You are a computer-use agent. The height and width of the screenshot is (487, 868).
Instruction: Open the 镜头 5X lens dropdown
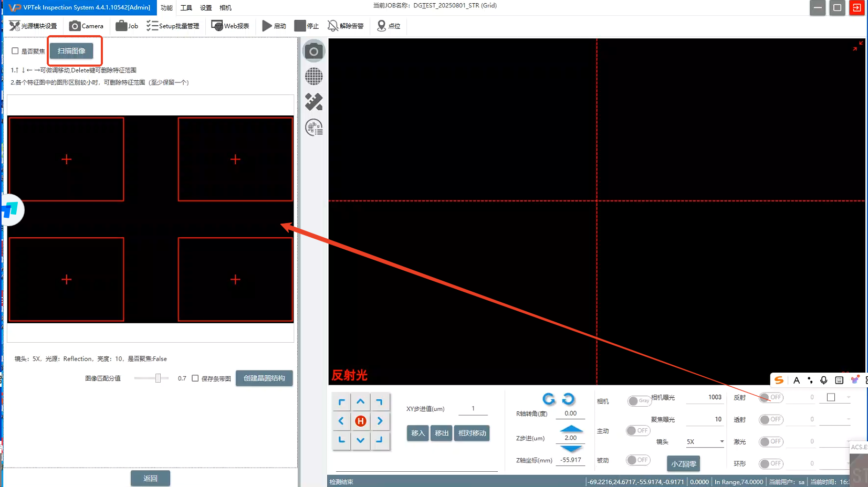[705, 441]
